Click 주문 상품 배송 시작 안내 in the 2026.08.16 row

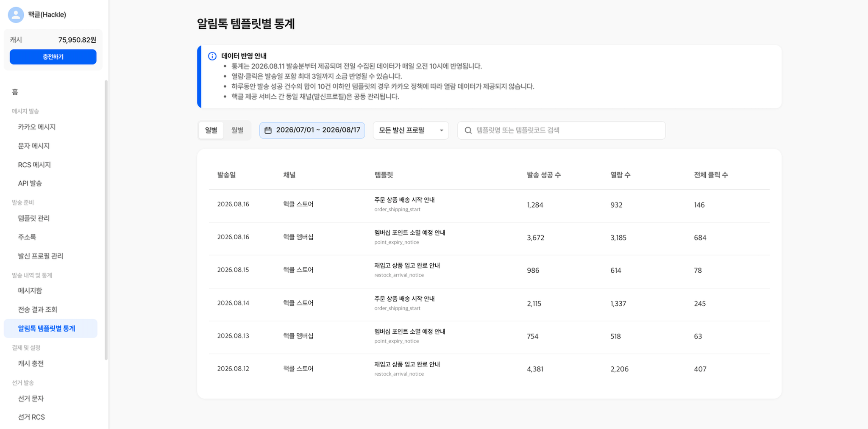pos(404,200)
